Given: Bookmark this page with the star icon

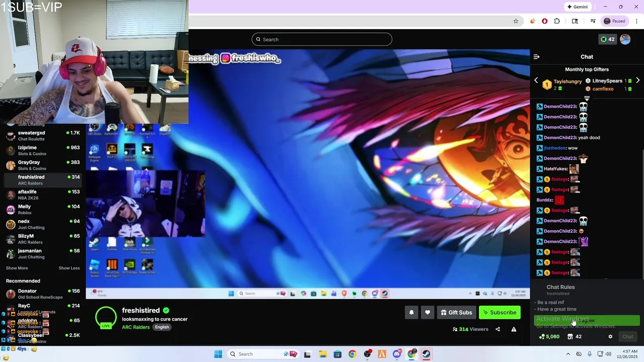Looking at the screenshot, I should click(x=516, y=21).
